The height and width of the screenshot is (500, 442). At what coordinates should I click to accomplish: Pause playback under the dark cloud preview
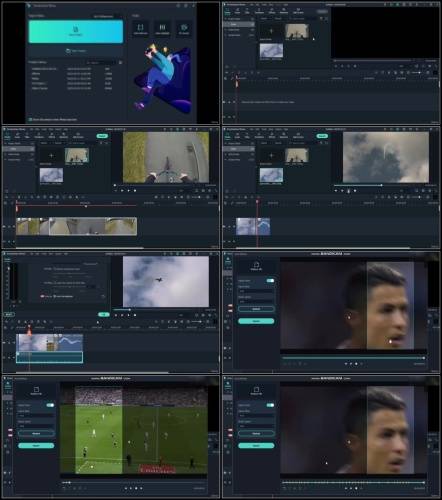click(x=349, y=191)
